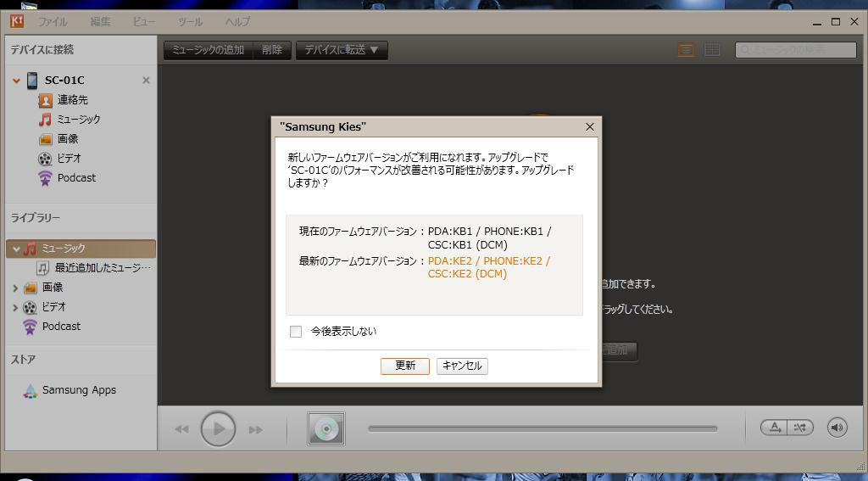Open デバイスに転送 dropdown

coord(342,50)
